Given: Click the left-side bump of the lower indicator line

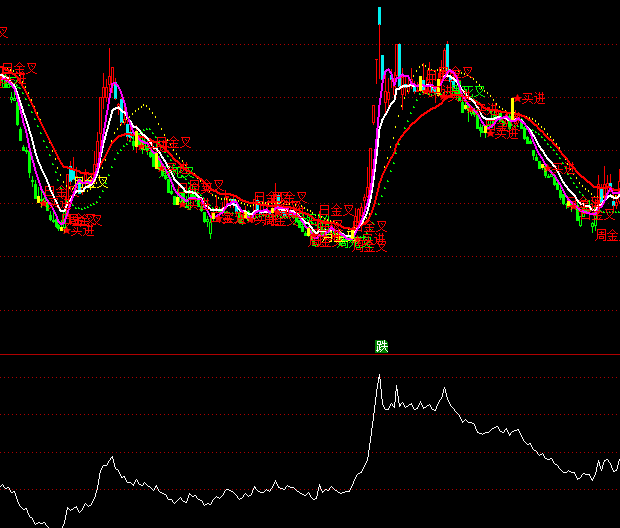Looking at the screenshot, I should pos(111,458).
